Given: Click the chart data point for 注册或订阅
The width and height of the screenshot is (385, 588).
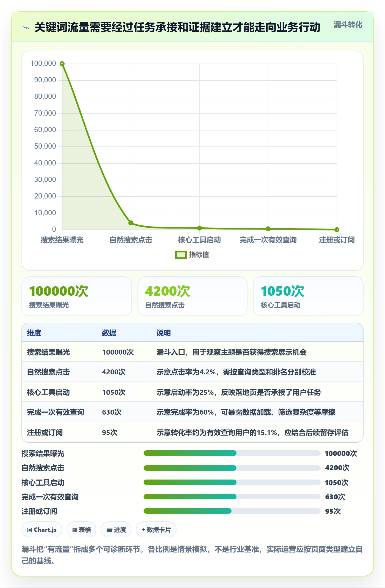Looking at the screenshot, I should (x=337, y=230).
